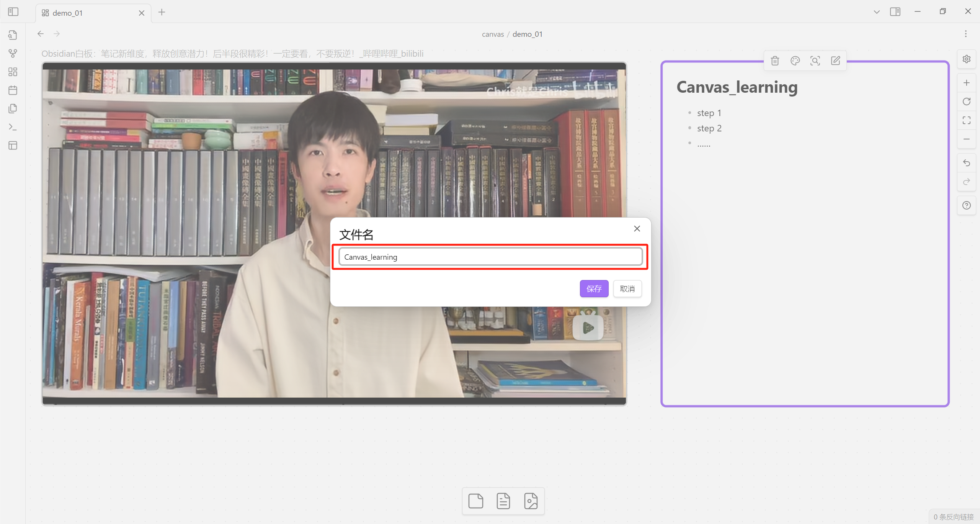Reset canvas zoom

pos(966,102)
